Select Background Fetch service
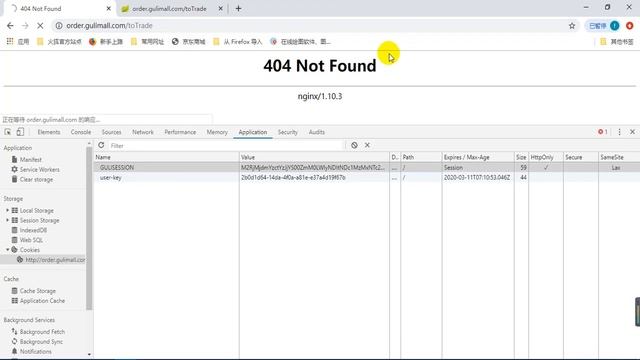 click(x=42, y=332)
